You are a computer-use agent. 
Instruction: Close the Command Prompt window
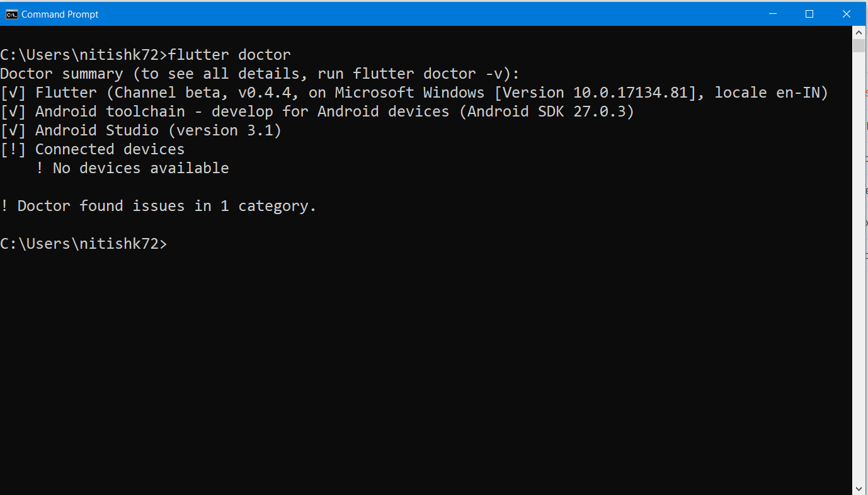pos(847,13)
